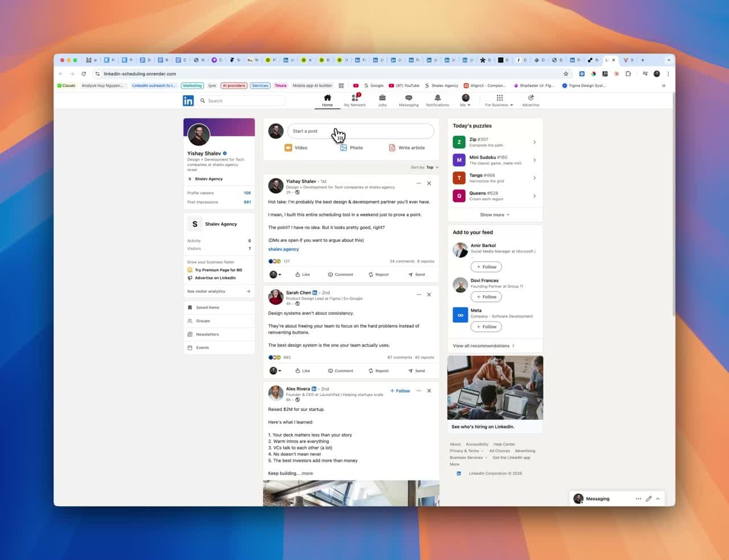
Task: Click Advertise on LinkedIn link
Action: click(211, 278)
